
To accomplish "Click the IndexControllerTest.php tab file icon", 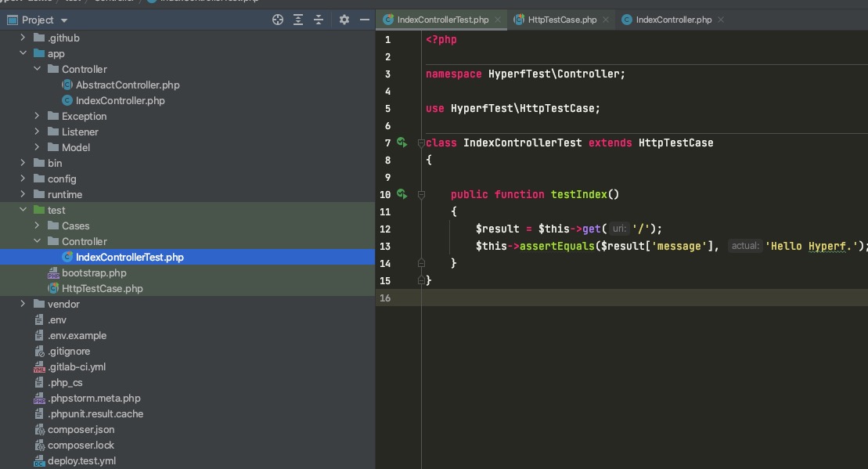I will pos(388,20).
